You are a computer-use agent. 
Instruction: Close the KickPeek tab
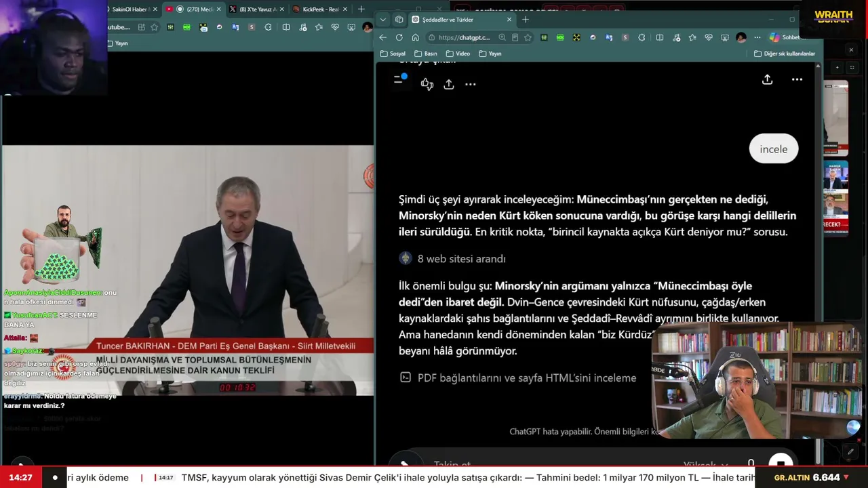pyautogui.click(x=344, y=9)
